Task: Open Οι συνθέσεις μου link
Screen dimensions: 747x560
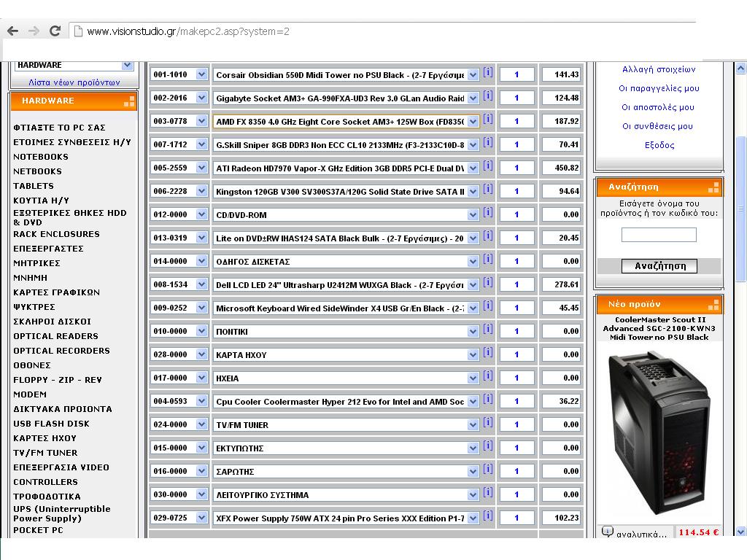Action: coord(658,126)
